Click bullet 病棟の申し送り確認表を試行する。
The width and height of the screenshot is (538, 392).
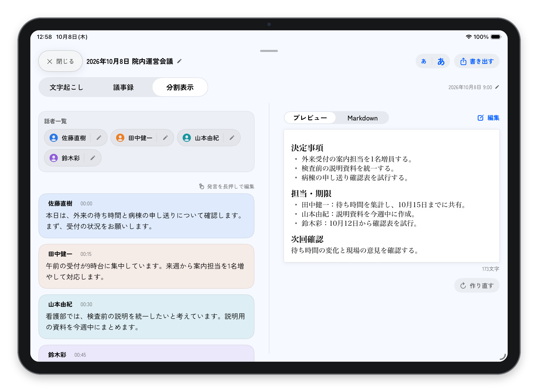click(355, 177)
